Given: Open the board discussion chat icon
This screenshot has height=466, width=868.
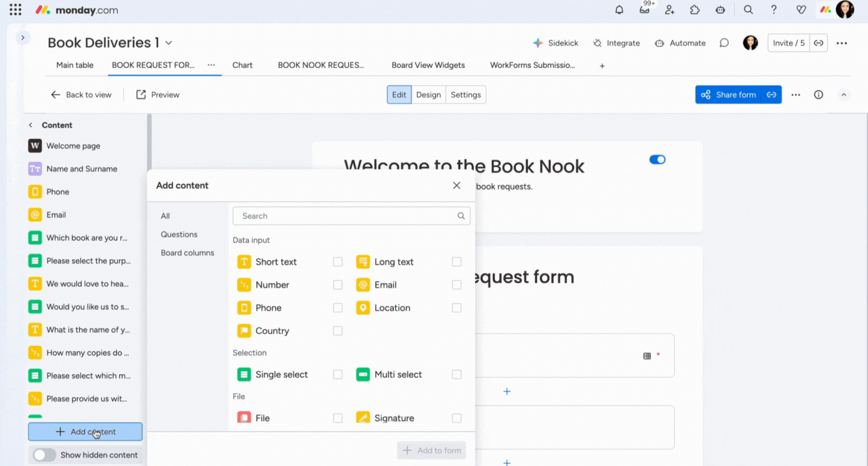Looking at the screenshot, I should point(724,43).
